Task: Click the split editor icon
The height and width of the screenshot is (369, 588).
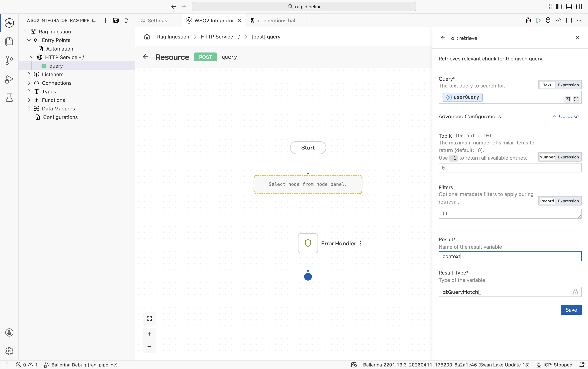Action: (569, 20)
